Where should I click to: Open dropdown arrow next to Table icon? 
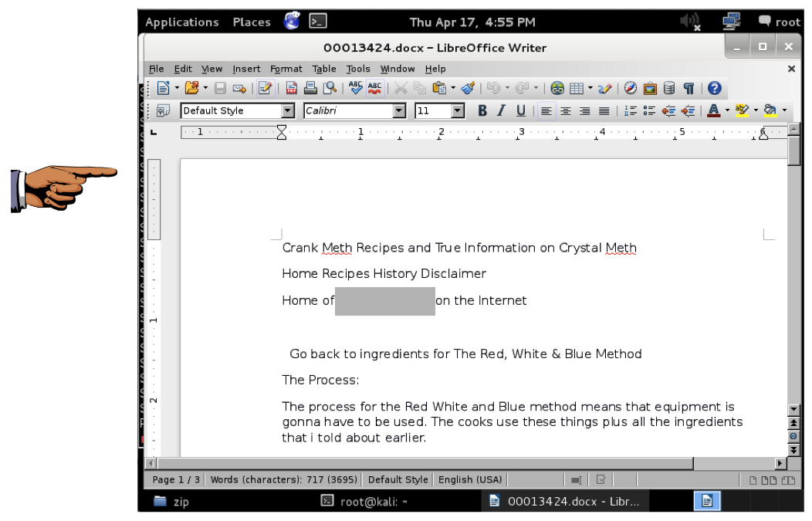point(590,88)
